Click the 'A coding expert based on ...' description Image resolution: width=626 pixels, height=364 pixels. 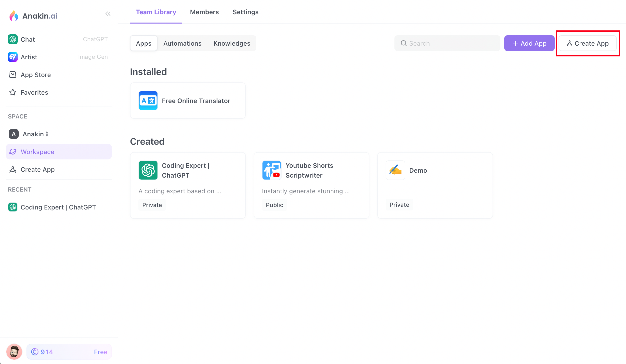click(x=180, y=191)
